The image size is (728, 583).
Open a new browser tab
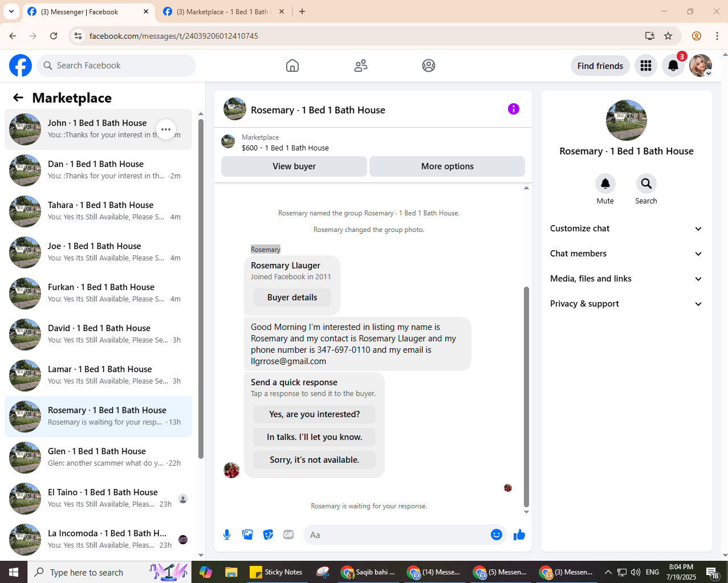[x=302, y=11]
